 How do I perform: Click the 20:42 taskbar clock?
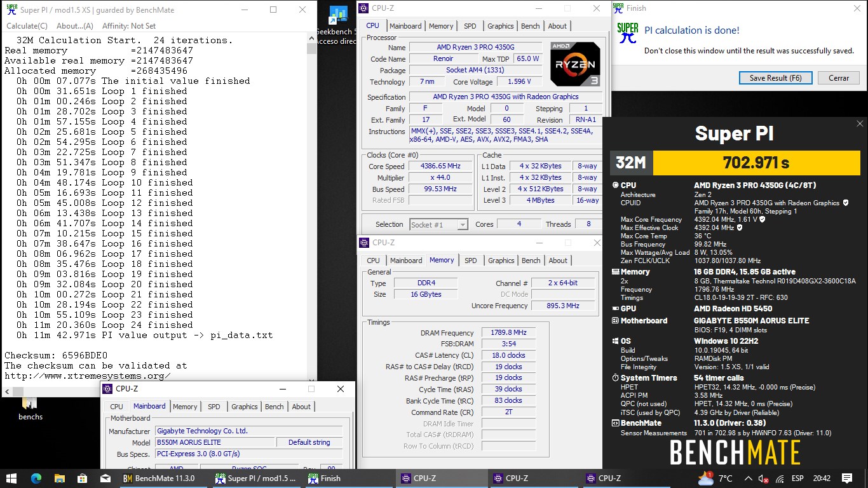click(821, 478)
